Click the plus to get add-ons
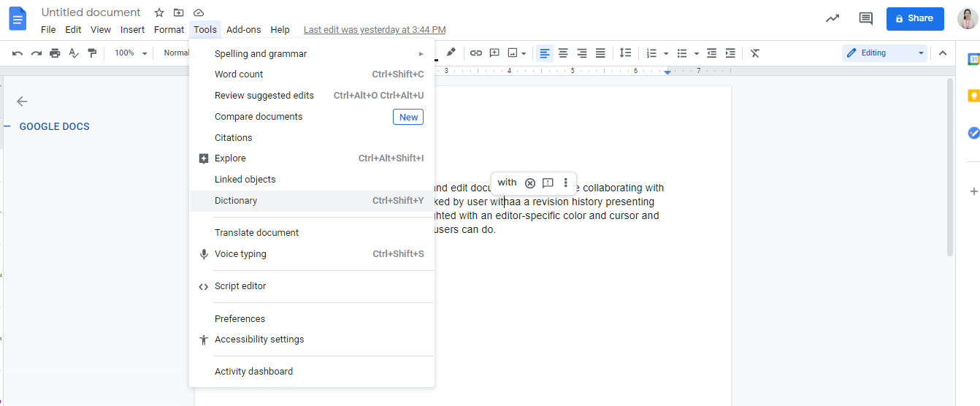This screenshot has height=406, width=980. coord(973,191)
